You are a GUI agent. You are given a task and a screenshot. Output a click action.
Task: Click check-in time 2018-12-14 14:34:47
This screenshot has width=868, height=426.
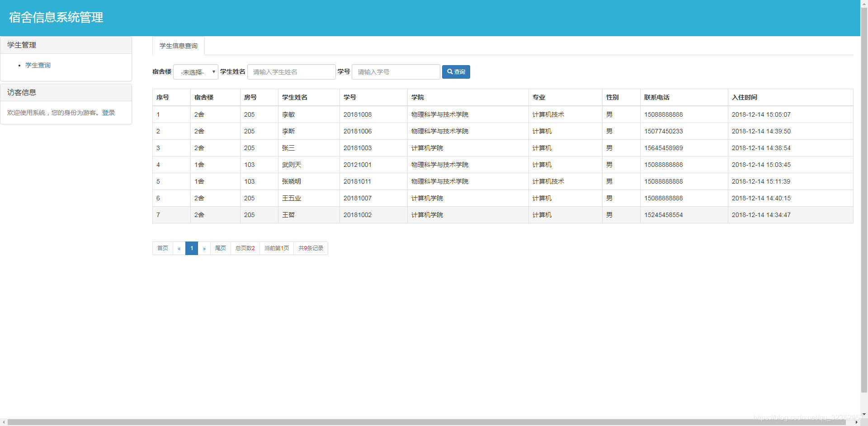pyautogui.click(x=761, y=215)
